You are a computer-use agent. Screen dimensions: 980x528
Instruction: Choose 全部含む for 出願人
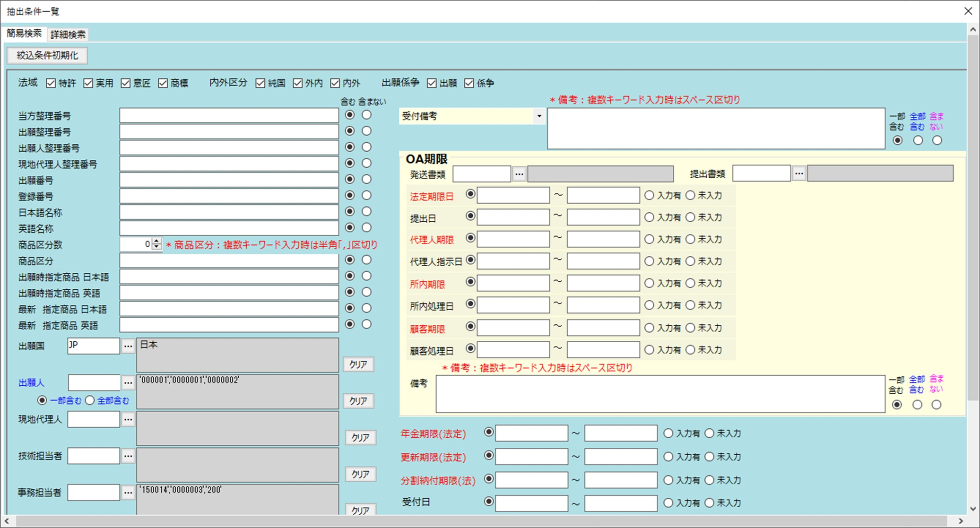pyautogui.click(x=90, y=400)
